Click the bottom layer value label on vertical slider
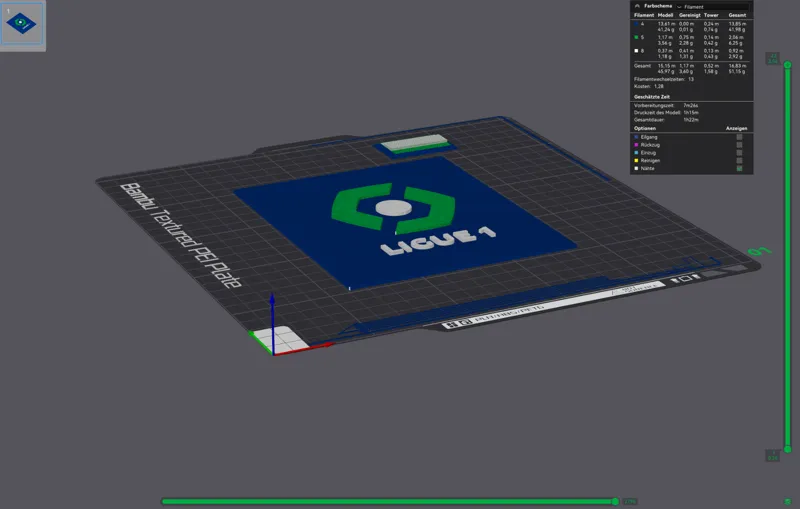Viewport: 800px width, 509px height. point(773,455)
